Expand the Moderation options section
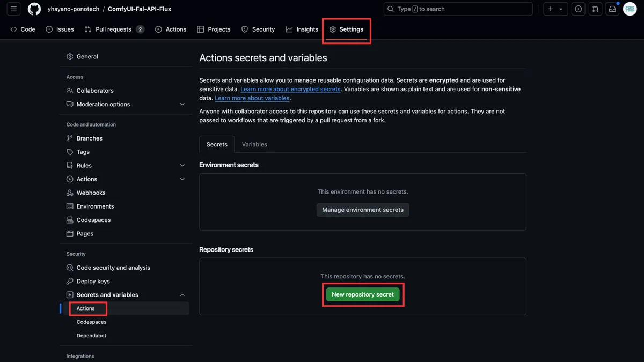The height and width of the screenshot is (362, 644). (182, 104)
